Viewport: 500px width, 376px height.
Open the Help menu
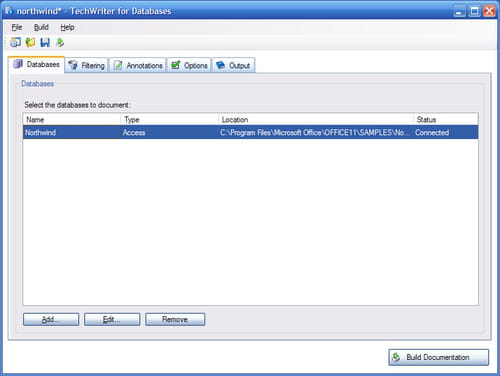click(x=67, y=27)
